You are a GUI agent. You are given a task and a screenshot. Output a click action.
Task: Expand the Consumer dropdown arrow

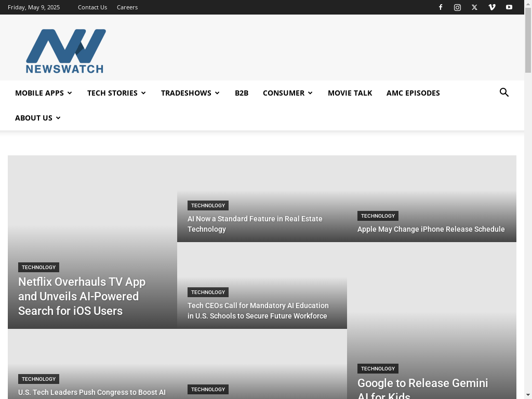click(310, 93)
